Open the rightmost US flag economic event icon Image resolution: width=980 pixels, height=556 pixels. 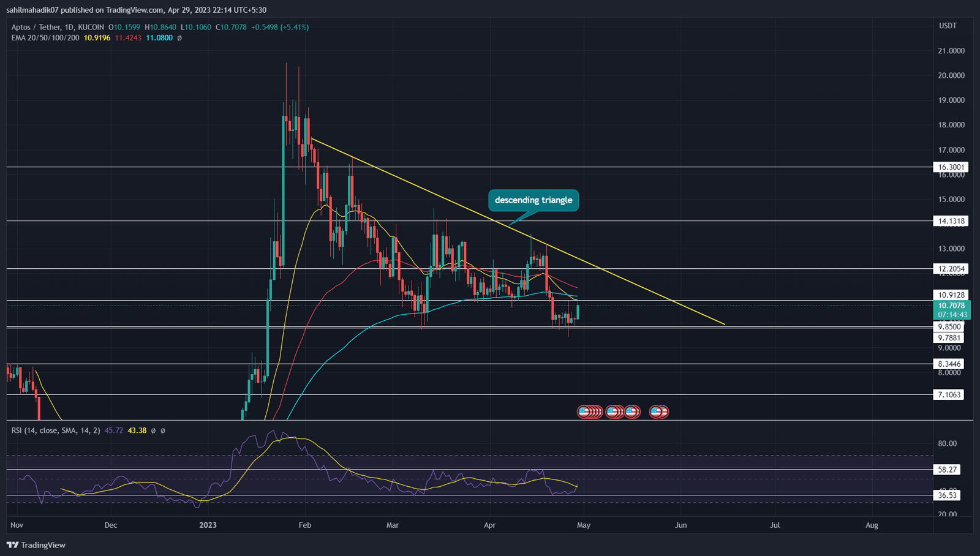[x=662, y=411]
